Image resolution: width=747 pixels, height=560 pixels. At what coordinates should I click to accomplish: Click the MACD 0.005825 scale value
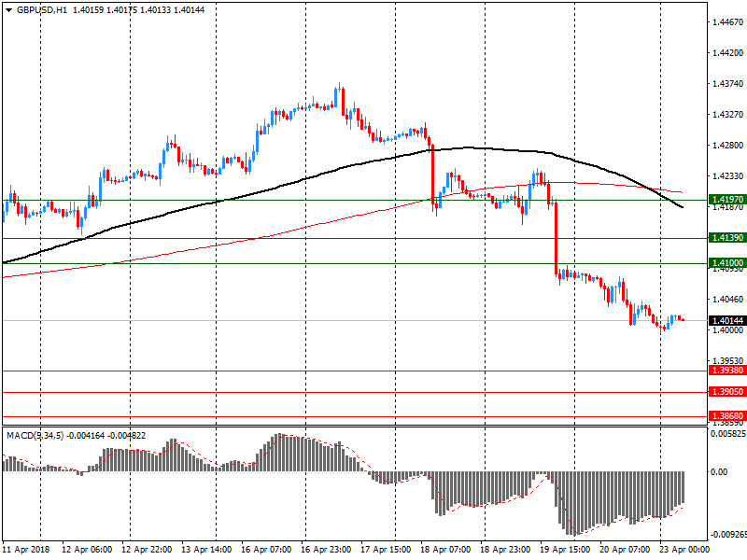(728, 434)
